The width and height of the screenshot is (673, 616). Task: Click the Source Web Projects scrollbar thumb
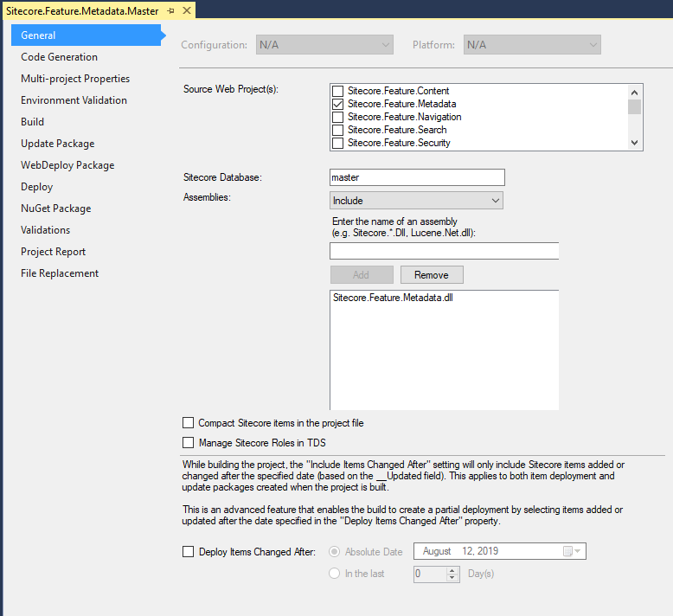point(634,106)
